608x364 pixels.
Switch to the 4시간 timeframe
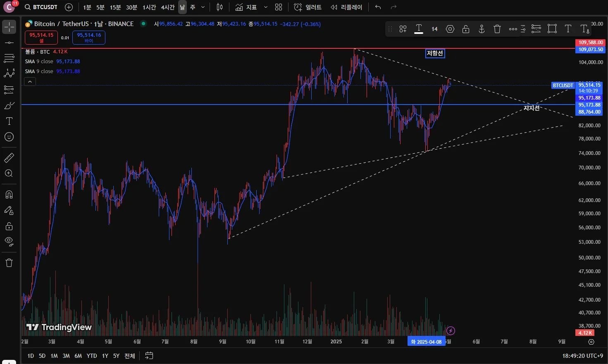tap(167, 7)
